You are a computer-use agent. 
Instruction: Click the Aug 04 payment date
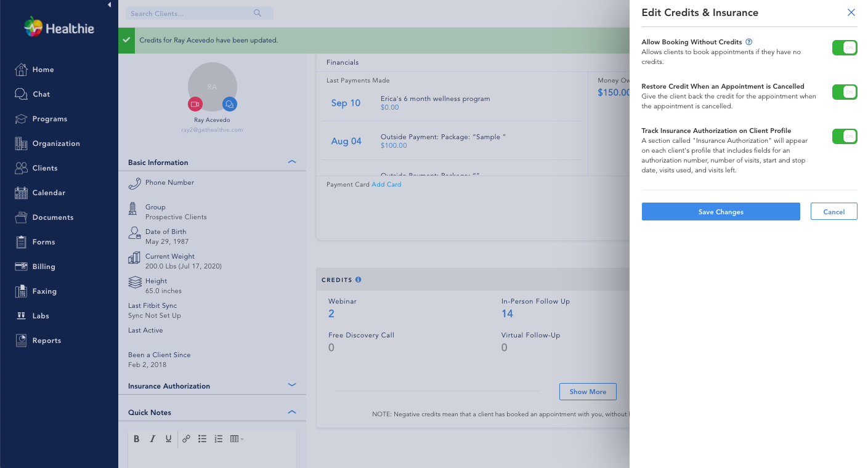[x=346, y=141]
